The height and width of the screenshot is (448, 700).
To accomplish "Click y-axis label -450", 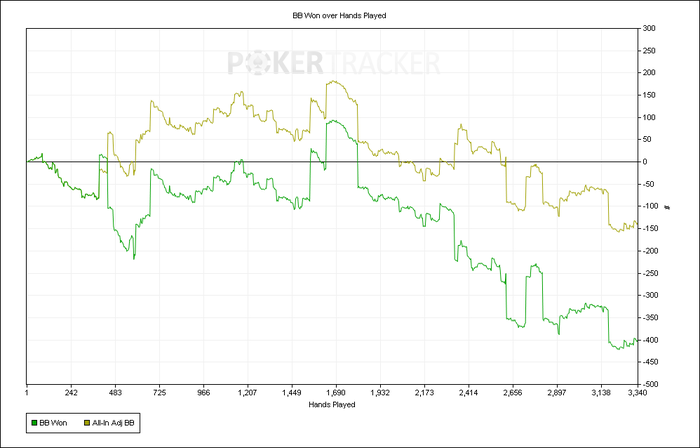I will point(650,362).
